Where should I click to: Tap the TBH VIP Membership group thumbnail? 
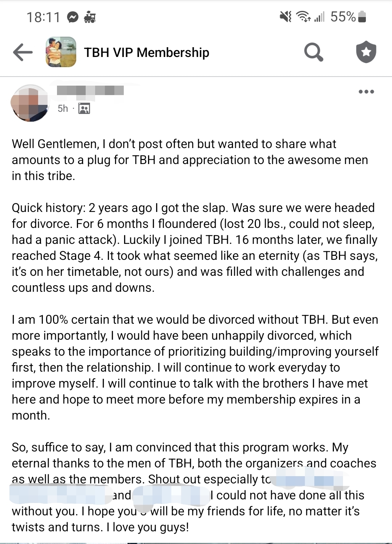click(61, 52)
